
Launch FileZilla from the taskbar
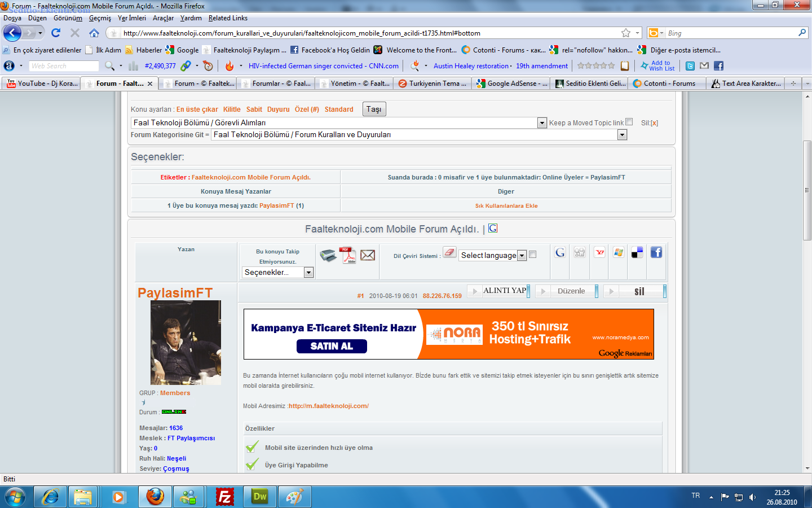point(225,497)
